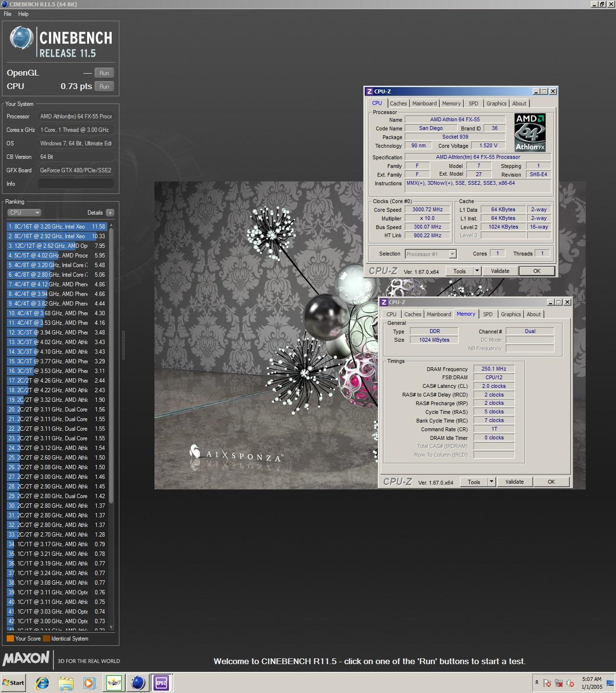Click the Z icon in CPU-Z Memory window title
Image resolution: width=616 pixels, height=693 pixels.
[384, 302]
